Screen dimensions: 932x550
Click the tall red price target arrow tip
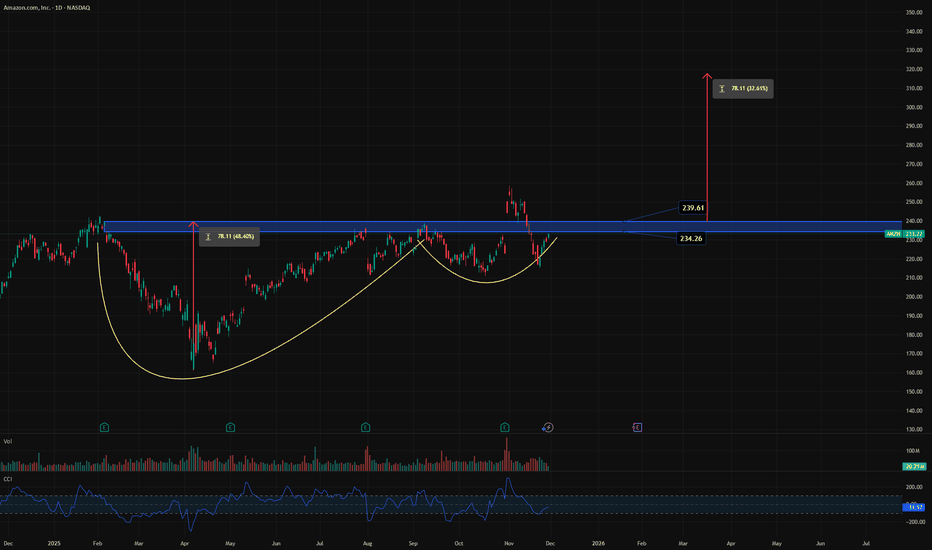click(707, 75)
